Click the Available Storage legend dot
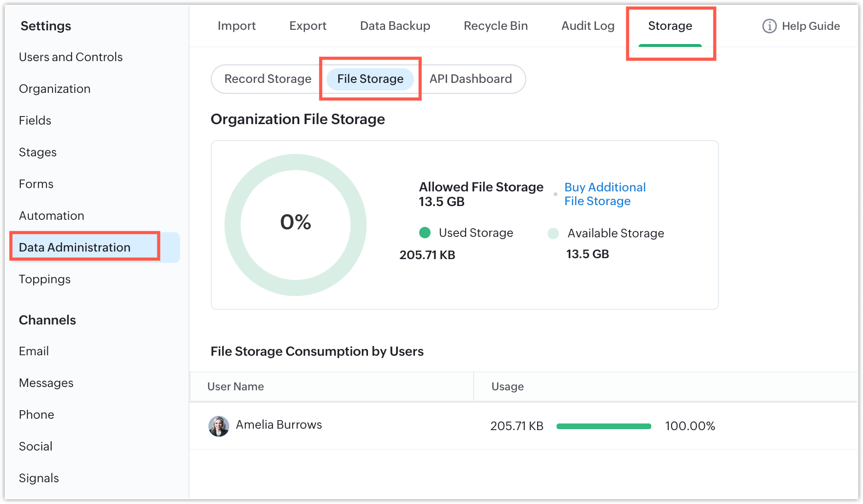The image size is (863, 504). 553,233
